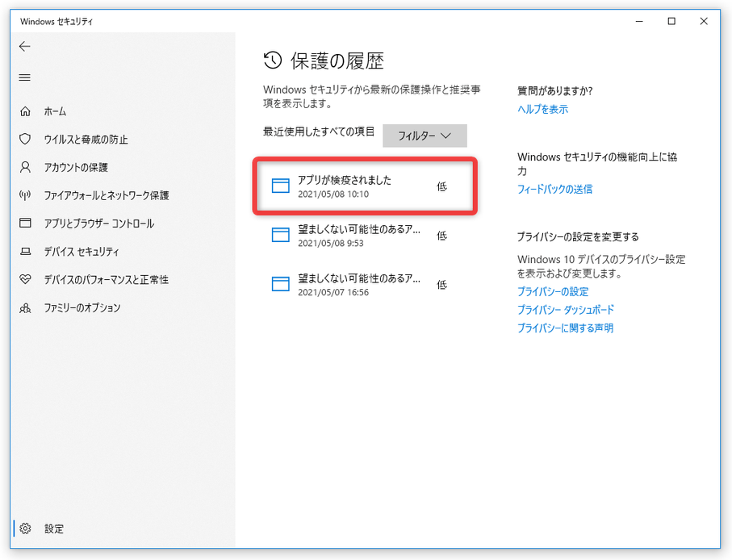Click the プライバシーの設定 link

[x=553, y=291]
